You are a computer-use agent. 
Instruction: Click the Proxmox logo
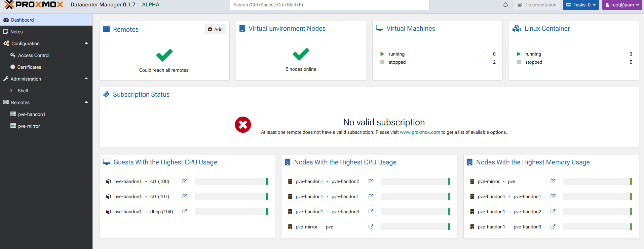(x=34, y=5)
